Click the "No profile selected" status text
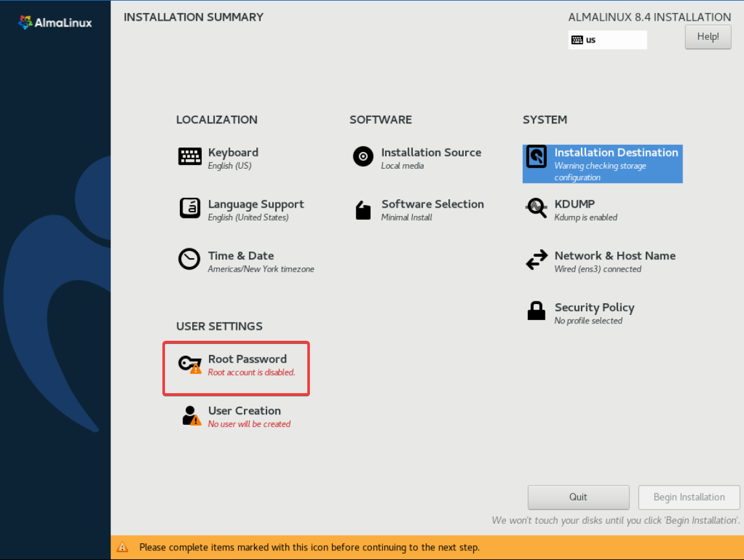 [x=588, y=321]
